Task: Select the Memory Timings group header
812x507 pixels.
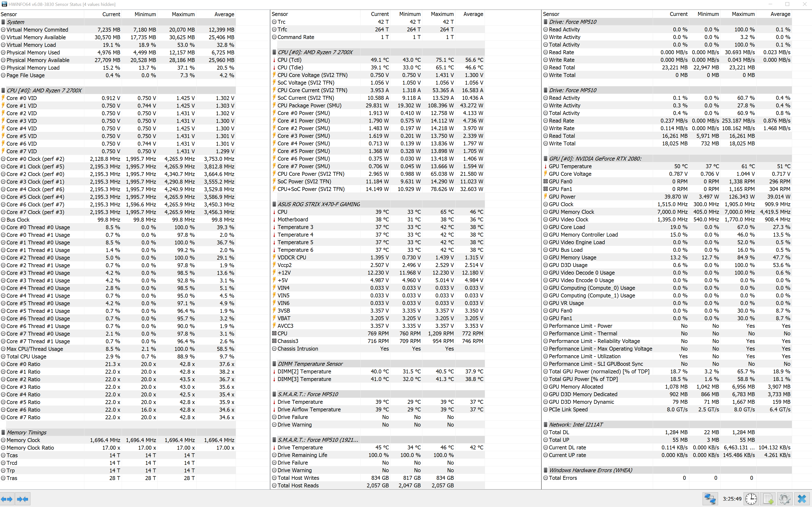Action: pos(26,432)
